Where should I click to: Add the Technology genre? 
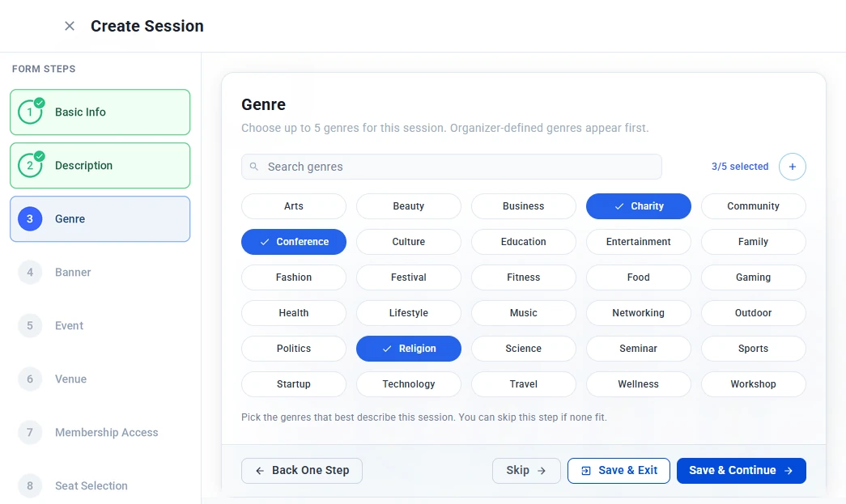click(409, 383)
